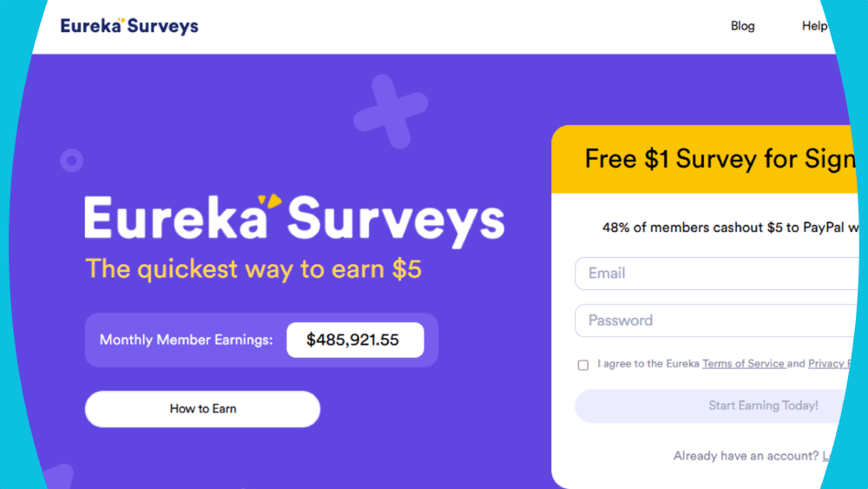
Task: Click the small ring shape left of the hero
Action: (x=71, y=160)
